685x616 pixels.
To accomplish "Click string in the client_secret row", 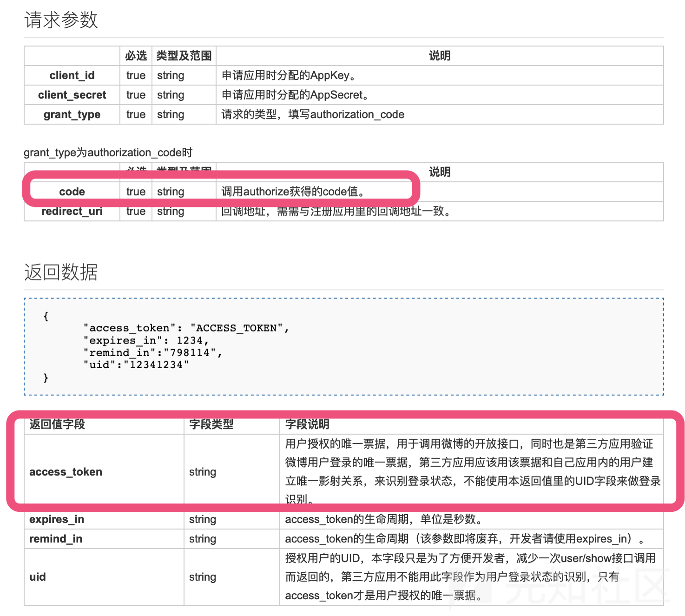I will pos(171,95).
